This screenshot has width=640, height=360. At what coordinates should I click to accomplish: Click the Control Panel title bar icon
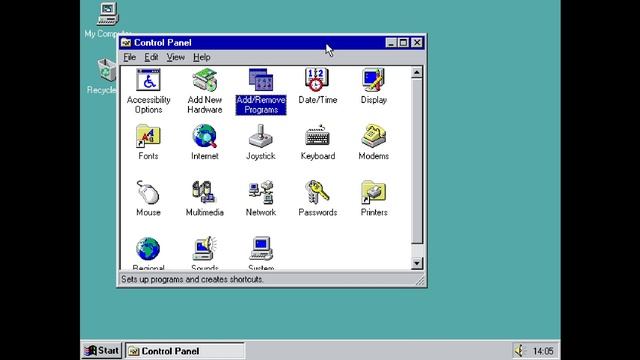click(126, 43)
